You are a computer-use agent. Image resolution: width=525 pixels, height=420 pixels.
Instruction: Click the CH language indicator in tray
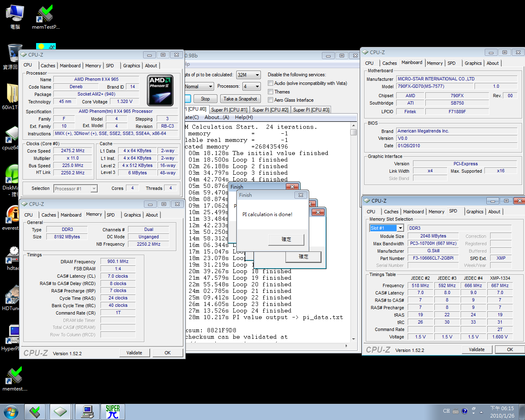click(x=446, y=411)
